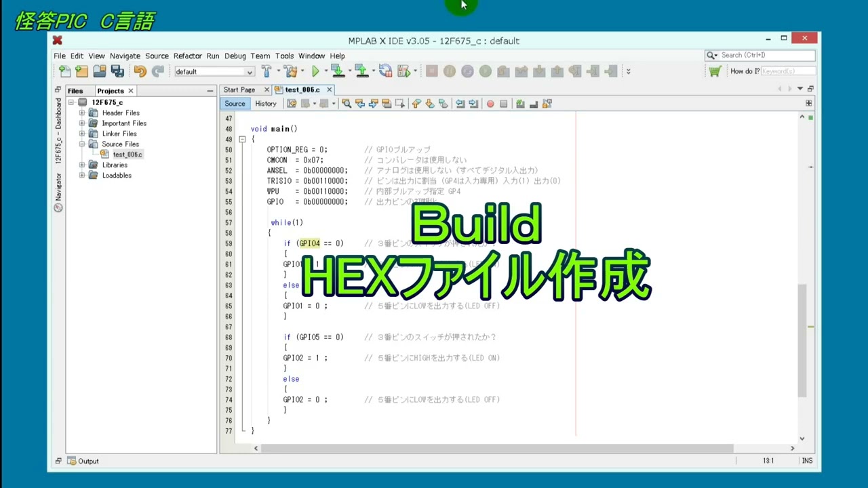Open the Run Project dropdown arrow

[x=326, y=71]
